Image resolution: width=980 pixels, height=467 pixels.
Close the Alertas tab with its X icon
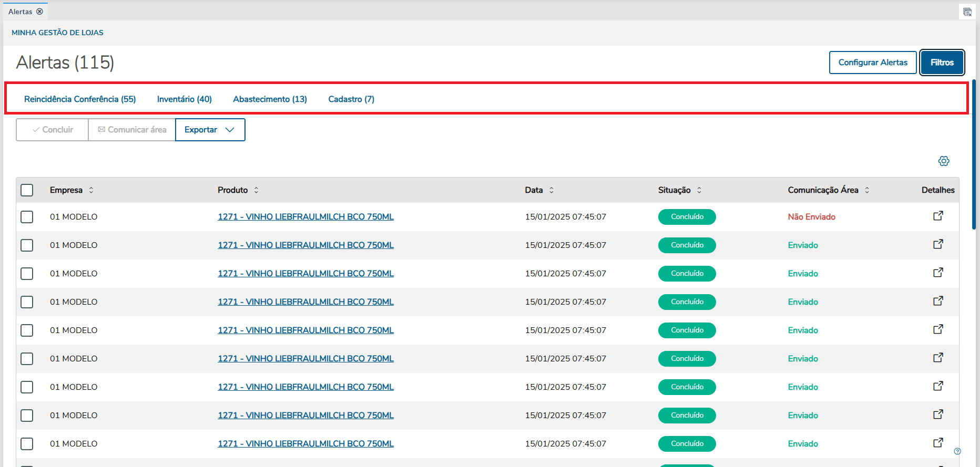[39, 12]
